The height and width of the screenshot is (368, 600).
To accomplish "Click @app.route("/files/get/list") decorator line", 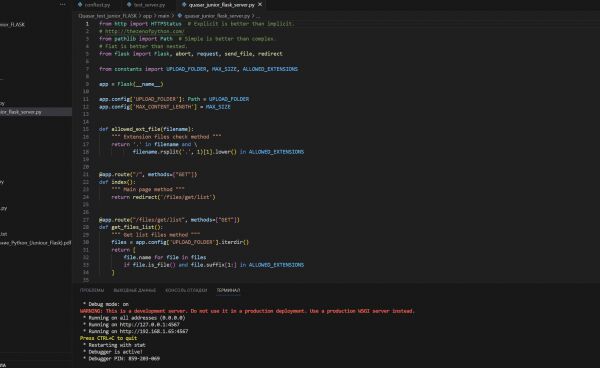I will (x=169, y=220).
